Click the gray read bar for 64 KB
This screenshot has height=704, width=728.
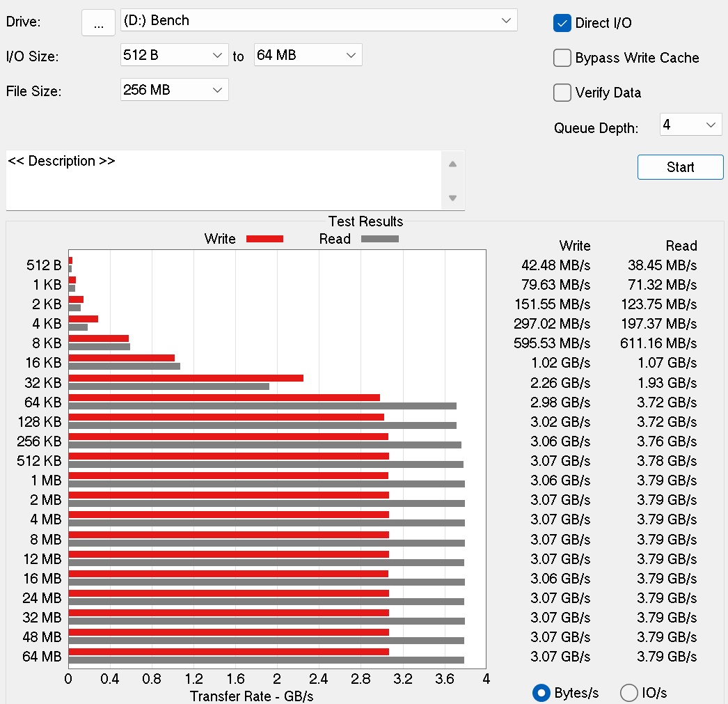pyautogui.click(x=262, y=406)
